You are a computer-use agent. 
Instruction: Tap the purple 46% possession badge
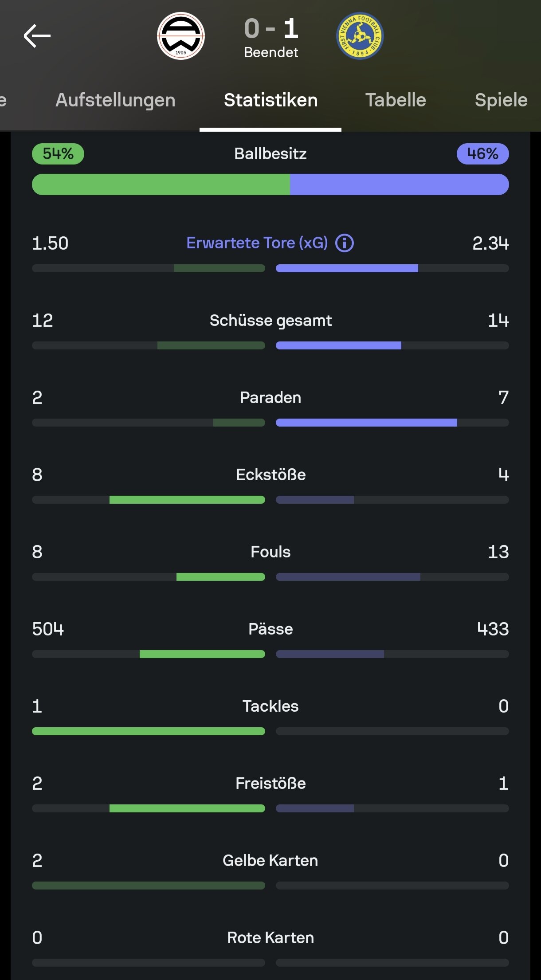tap(482, 154)
